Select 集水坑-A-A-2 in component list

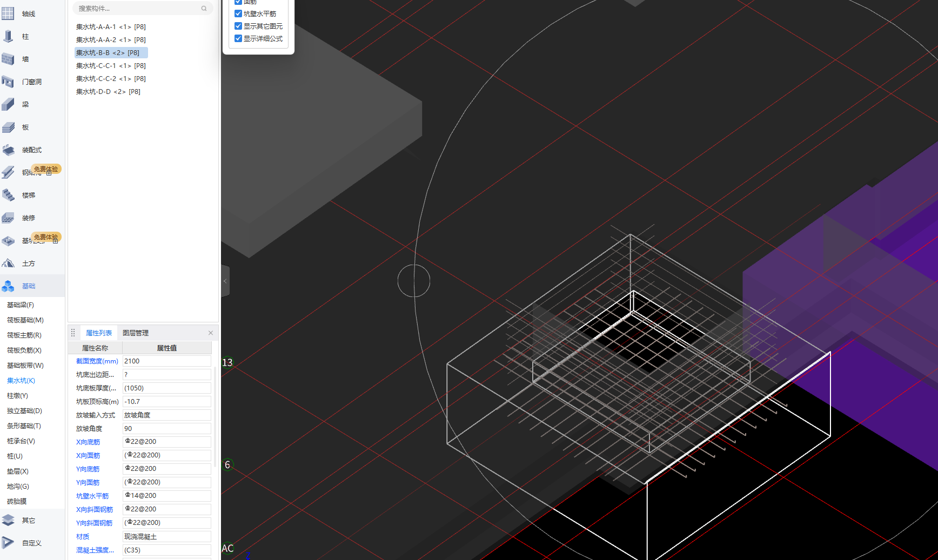(111, 39)
